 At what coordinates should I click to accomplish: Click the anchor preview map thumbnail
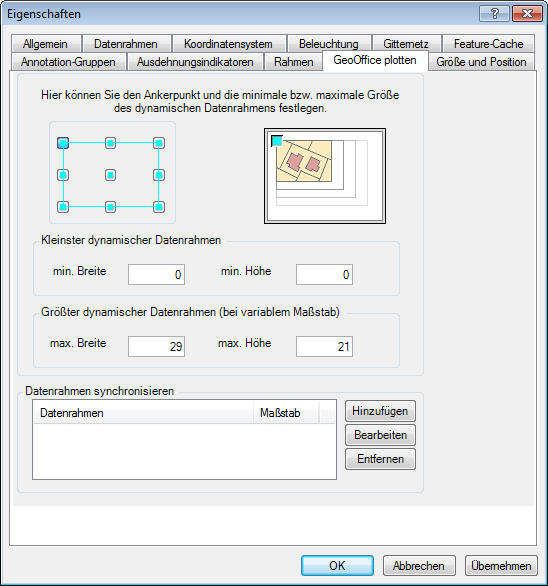coord(325,176)
